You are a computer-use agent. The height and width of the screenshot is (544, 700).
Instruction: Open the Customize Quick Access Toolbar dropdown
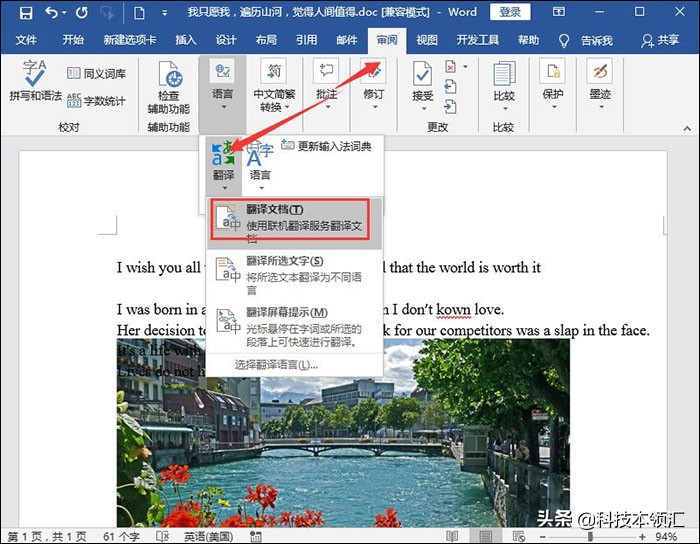[164, 13]
